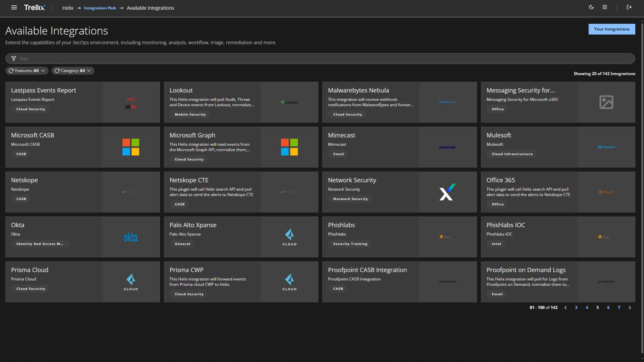Viewport: 644px width, 362px height.
Task: Click the Cloud Security tag on Prisma CWP
Action: pyautogui.click(x=189, y=294)
